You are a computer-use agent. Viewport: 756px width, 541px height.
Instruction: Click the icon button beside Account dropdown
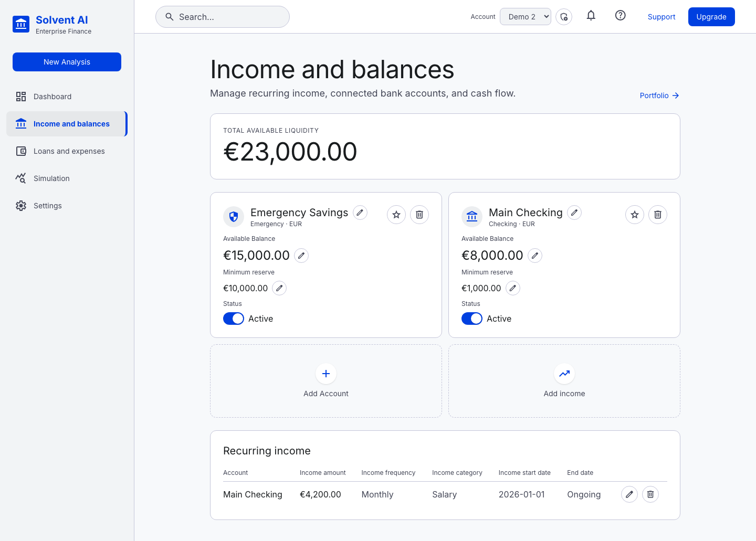[564, 17]
